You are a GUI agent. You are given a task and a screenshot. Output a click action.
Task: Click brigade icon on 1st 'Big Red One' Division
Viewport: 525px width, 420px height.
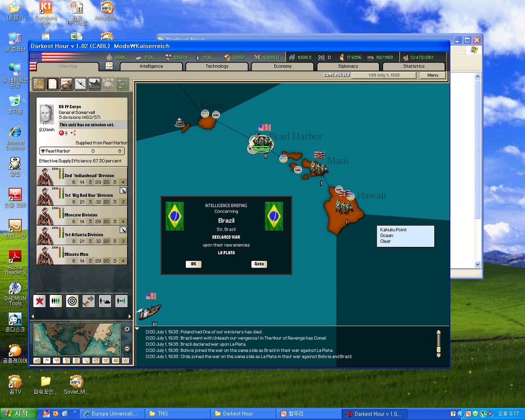click(x=123, y=191)
